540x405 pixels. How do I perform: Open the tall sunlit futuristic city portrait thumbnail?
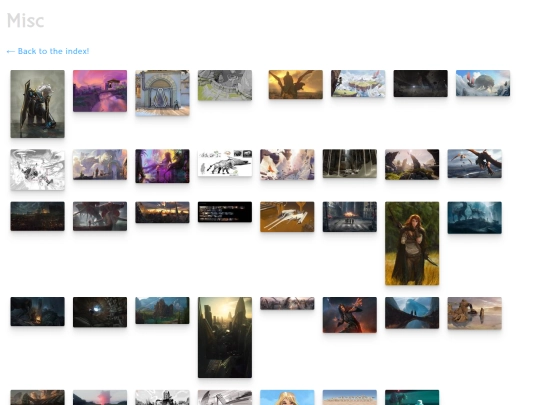(225, 338)
